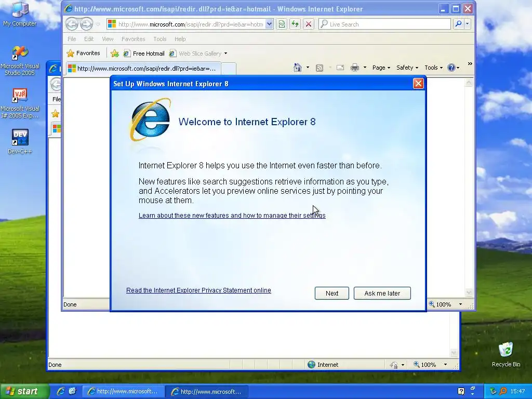Expand the Web Slice Gallery dropdown
Image resolution: width=532 pixels, height=399 pixels.
(225, 54)
